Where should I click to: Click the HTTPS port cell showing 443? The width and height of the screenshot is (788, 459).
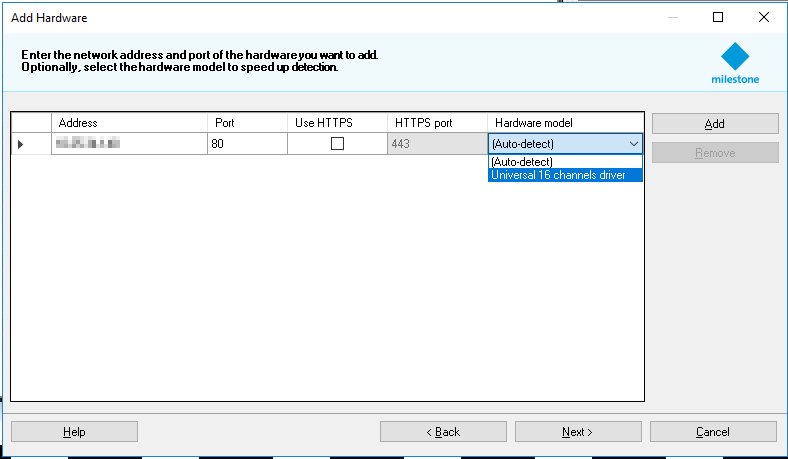(x=436, y=144)
